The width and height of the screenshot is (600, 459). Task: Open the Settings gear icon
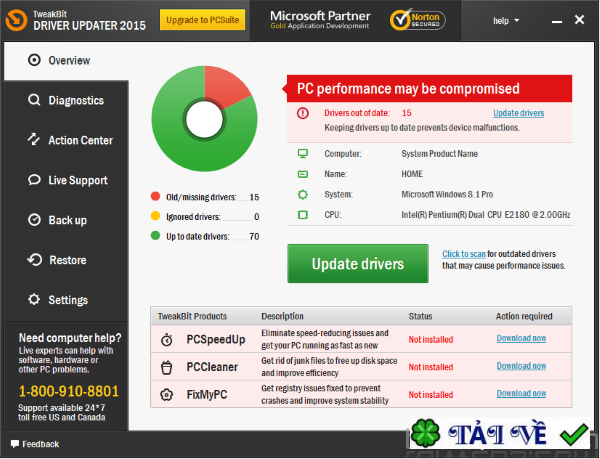point(34,299)
